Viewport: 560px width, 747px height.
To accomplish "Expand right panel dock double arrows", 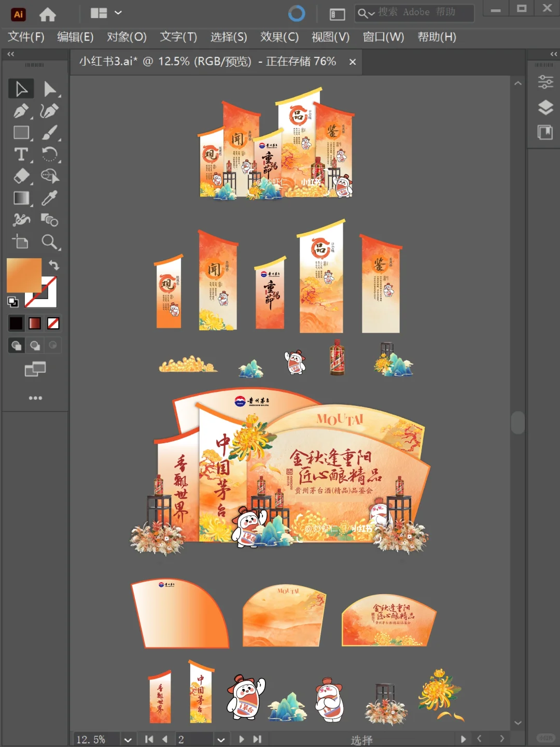I will pyautogui.click(x=554, y=54).
